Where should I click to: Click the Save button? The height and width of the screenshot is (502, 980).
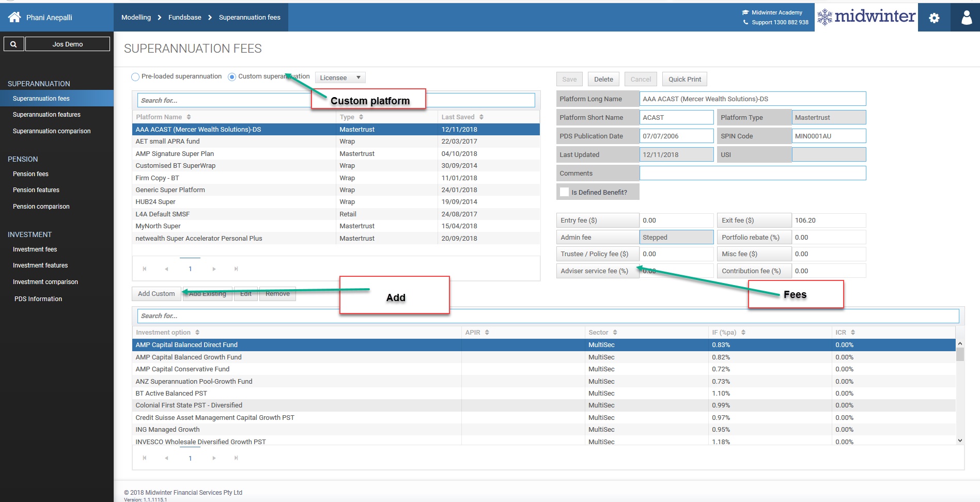[569, 79]
